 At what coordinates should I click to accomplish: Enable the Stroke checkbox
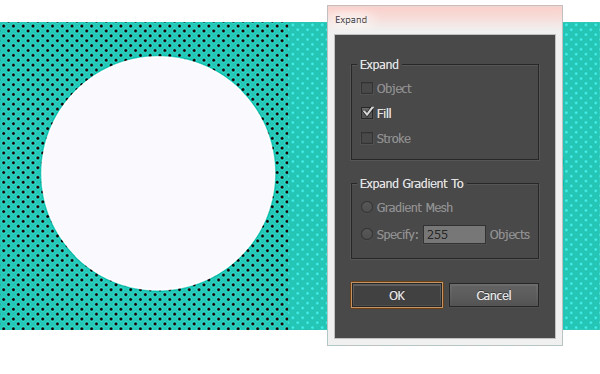coord(367,138)
